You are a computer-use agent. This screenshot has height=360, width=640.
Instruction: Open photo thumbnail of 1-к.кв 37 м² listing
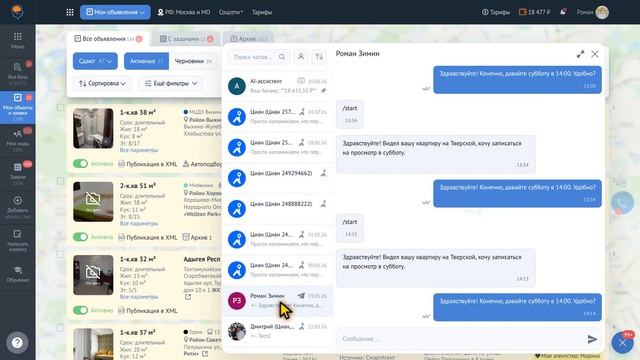pyautogui.click(x=93, y=344)
